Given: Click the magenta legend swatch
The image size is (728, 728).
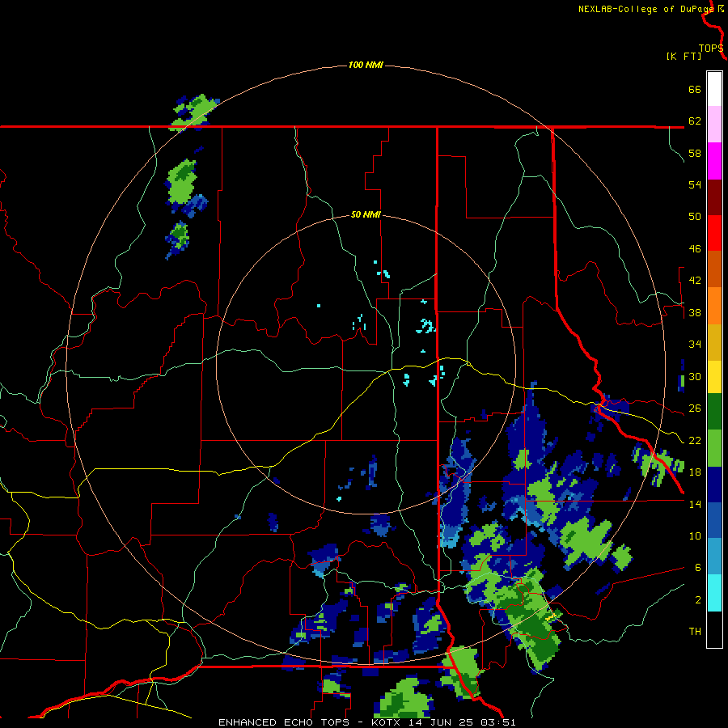Looking at the screenshot, I should coord(714,161).
